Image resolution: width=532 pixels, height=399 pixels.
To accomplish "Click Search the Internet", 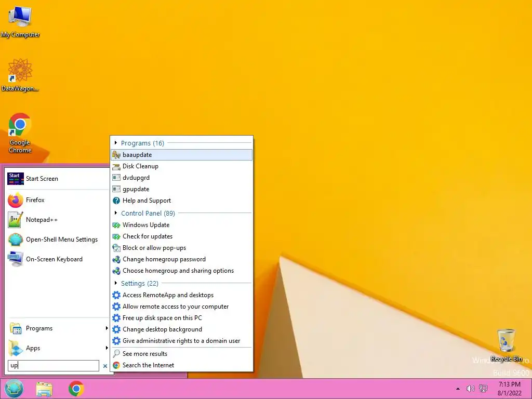I will coord(181,365).
